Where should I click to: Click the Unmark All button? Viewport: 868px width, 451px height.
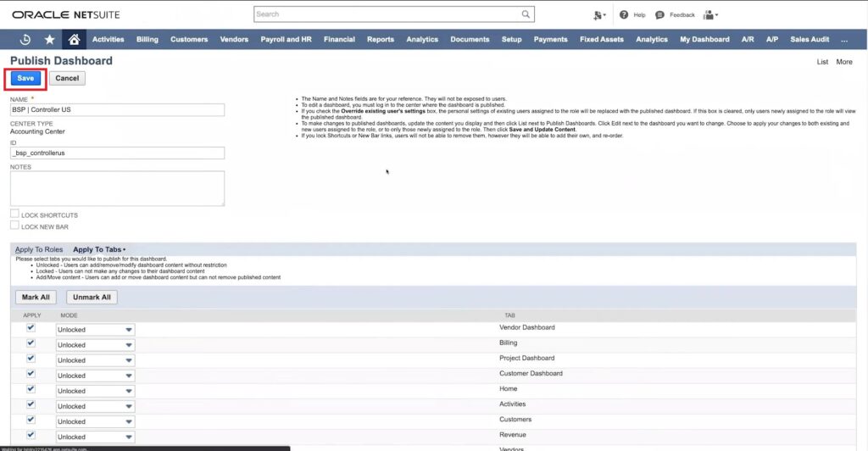92,298
